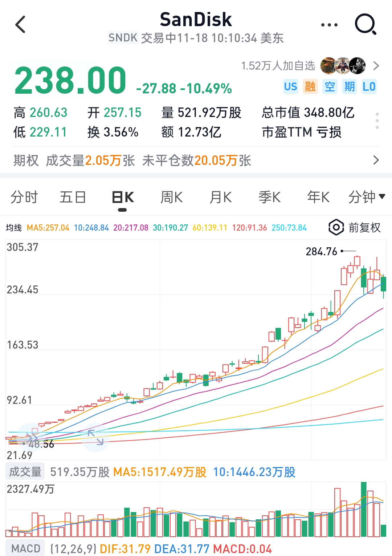Tap MA 250:73.84 indicator value

tap(289, 228)
